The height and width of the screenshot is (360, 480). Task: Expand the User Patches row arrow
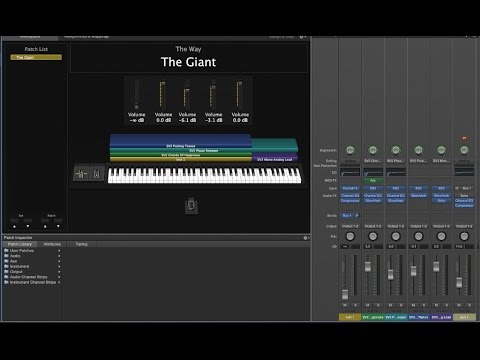click(59, 251)
